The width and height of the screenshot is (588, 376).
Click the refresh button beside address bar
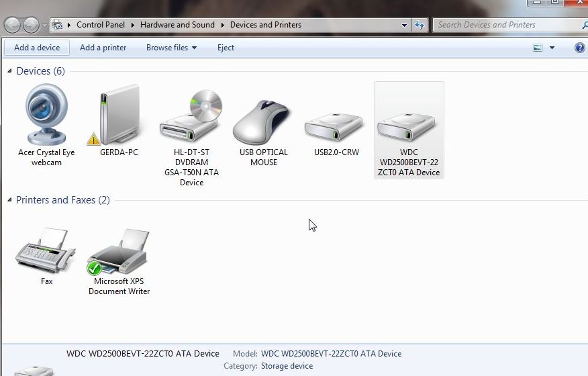420,25
